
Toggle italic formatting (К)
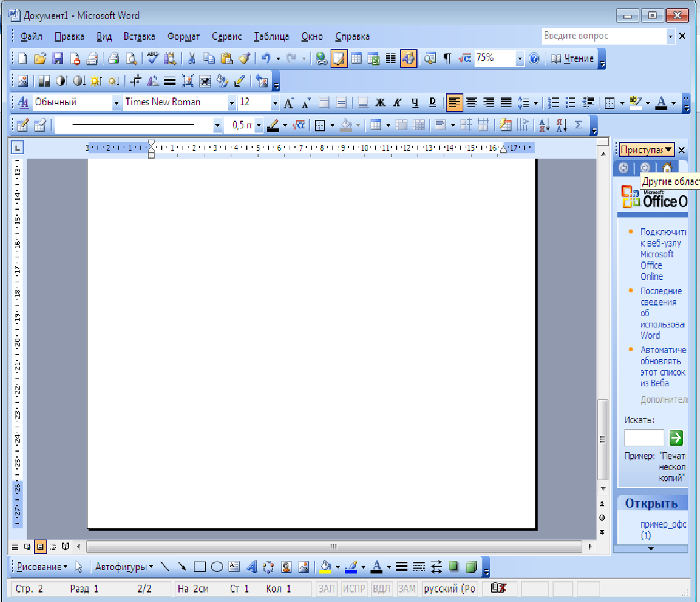point(397,103)
